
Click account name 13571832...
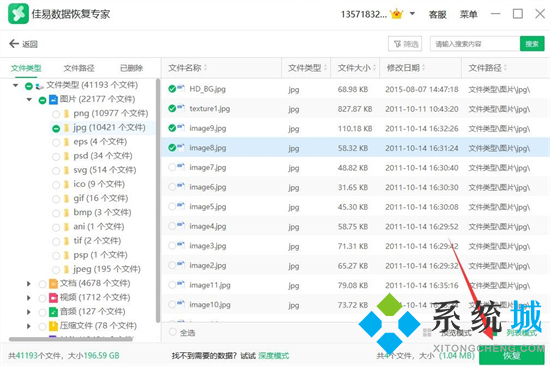pos(364,14)
